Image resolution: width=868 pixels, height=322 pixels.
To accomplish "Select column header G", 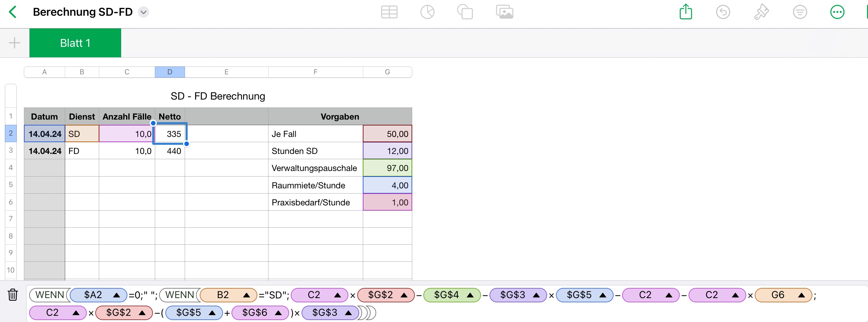I will tap(387, 72).
